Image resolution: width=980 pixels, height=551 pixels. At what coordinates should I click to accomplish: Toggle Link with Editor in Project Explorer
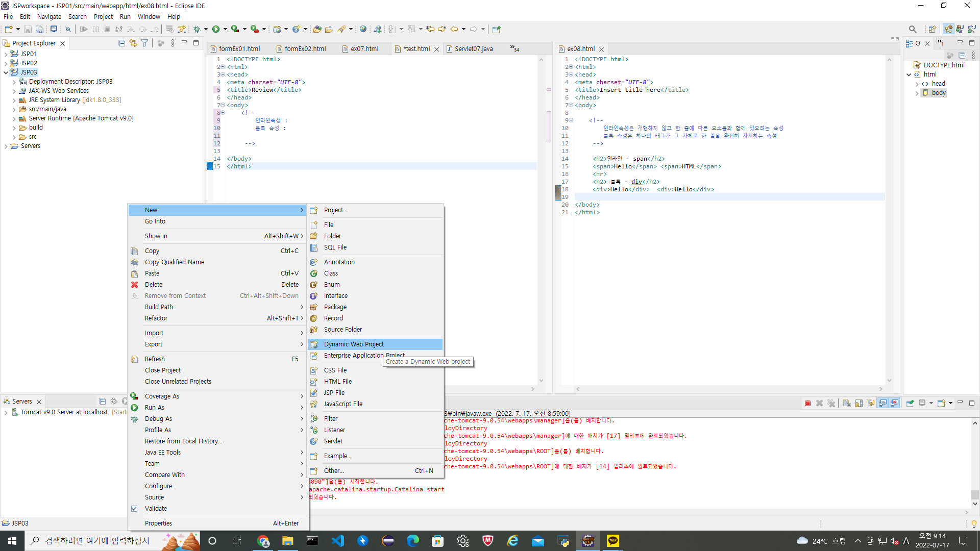tap(133, 43)
